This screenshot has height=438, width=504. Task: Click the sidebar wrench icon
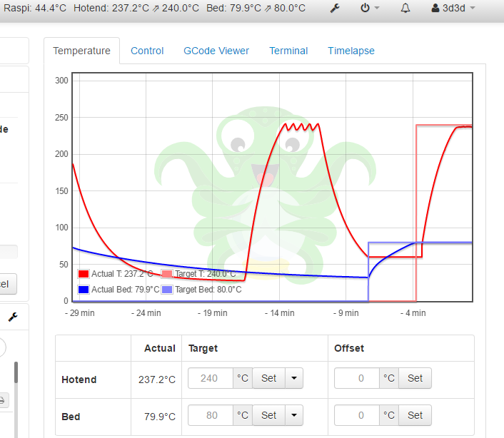[13, 317]
